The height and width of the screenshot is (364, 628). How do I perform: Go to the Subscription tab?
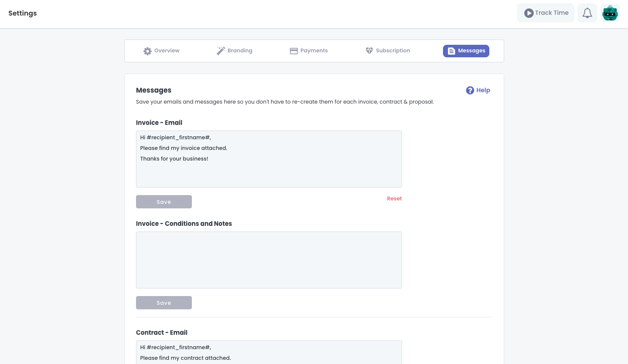pyautogui.click(x=393, y=51)
